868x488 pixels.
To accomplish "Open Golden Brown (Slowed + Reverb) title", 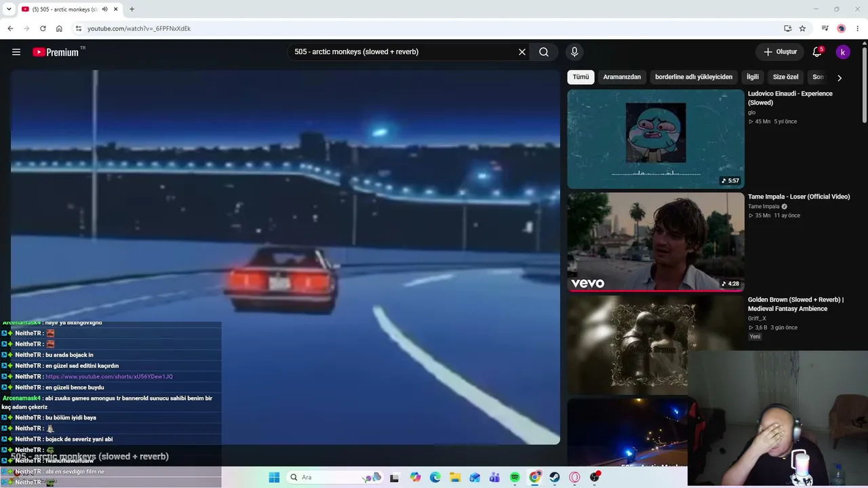I will (x=795, y=304).
